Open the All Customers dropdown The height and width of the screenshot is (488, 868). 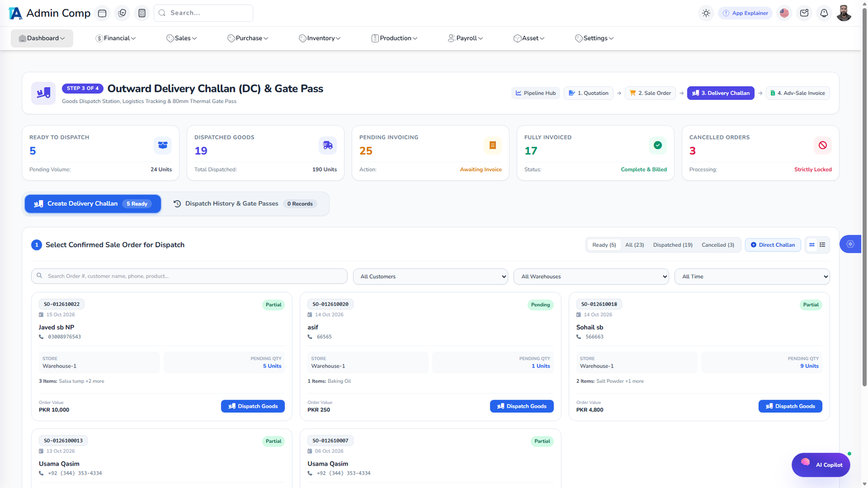click(431, 277)
